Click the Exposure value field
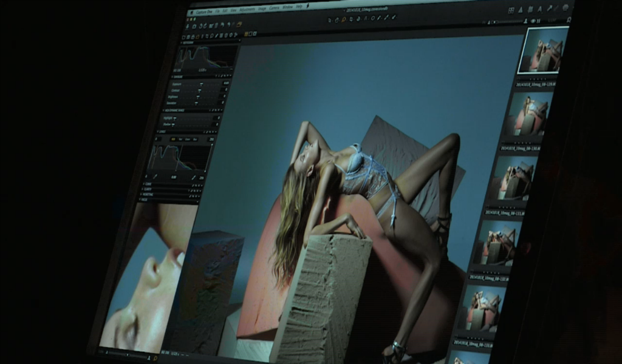The image size is (622, 364). click(x=225, y=83)
